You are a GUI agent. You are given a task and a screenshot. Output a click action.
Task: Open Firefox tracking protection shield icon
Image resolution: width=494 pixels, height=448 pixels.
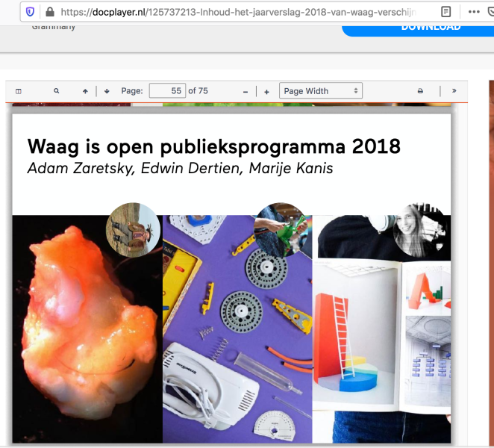pyautogui.click(x=30, y=12)
